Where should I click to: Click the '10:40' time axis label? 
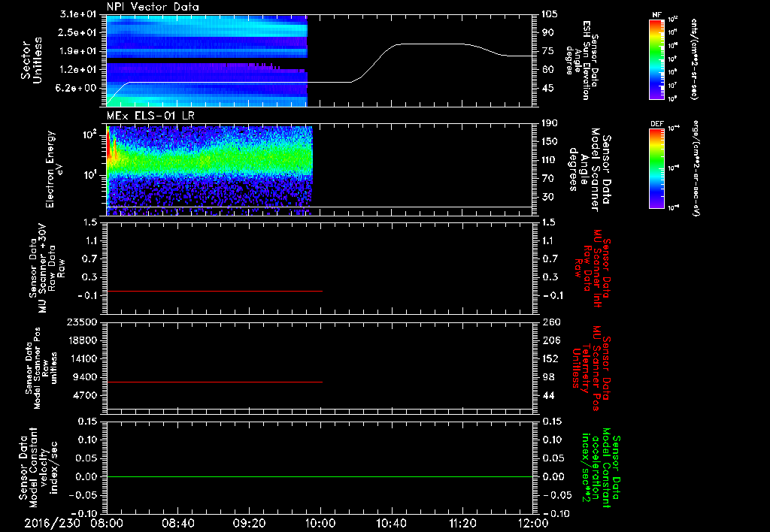point(391,523)
